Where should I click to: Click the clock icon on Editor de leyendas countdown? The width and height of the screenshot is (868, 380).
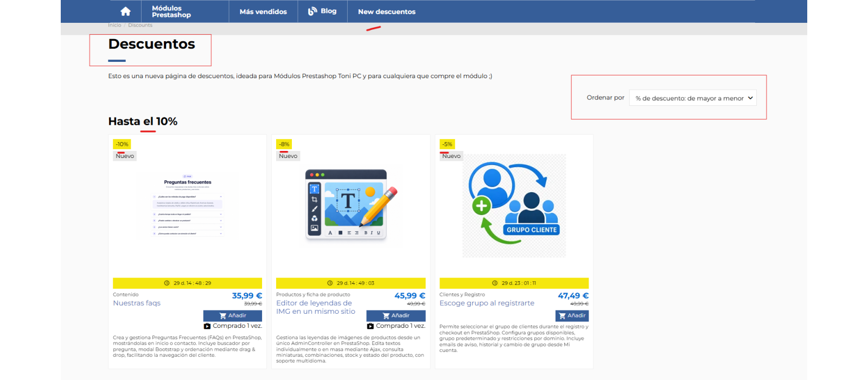pos(330,283)
